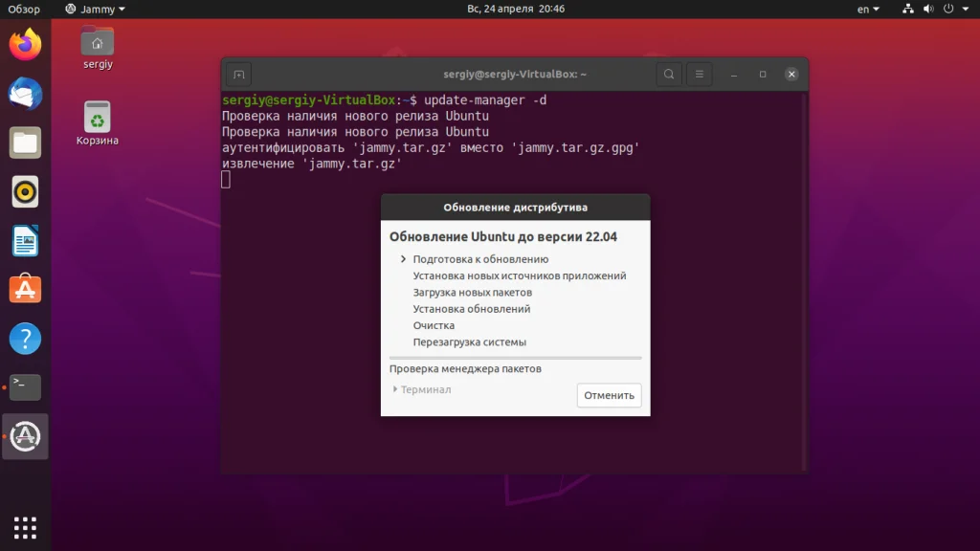Launch Thunderbird mail client

[25, 93]
